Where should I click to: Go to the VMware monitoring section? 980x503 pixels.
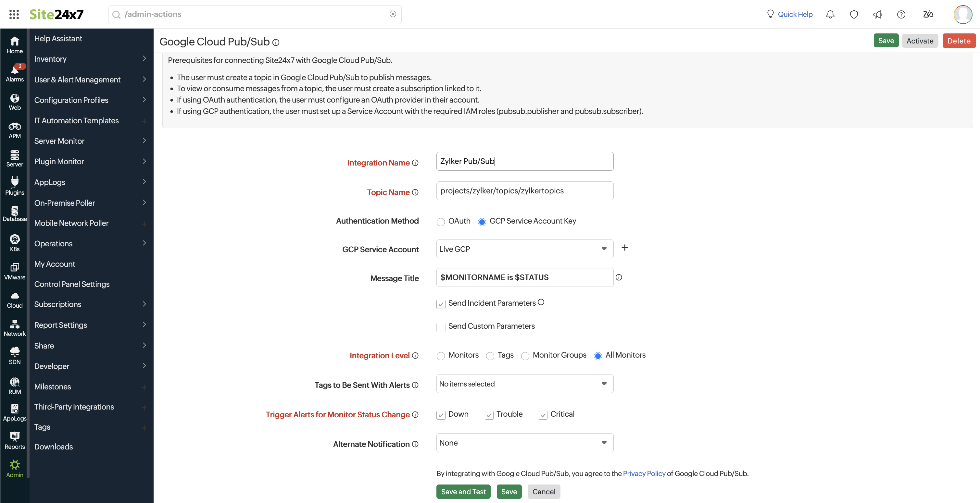click(x=15, y=271)
